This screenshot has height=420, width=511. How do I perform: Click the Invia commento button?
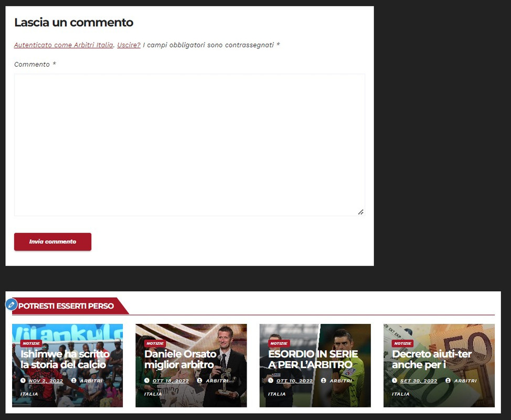pos(52,241)
